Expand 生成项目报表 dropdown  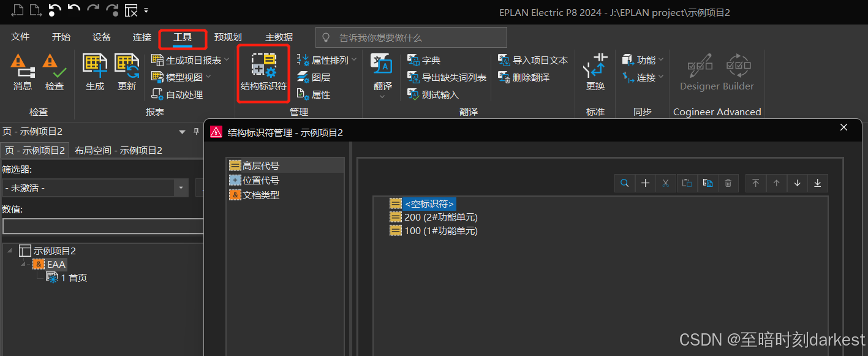[227, 60]
